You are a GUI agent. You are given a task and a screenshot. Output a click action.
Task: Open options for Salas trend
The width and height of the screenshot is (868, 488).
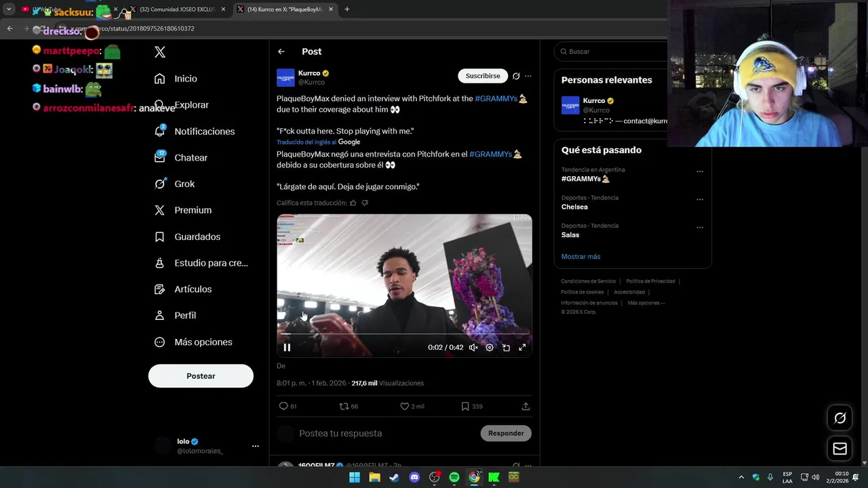700,227
